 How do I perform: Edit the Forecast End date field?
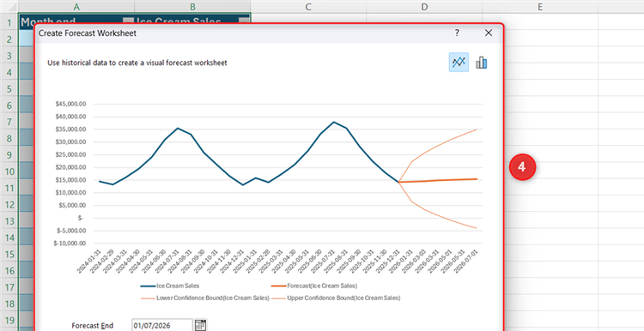tap(161, 325)
